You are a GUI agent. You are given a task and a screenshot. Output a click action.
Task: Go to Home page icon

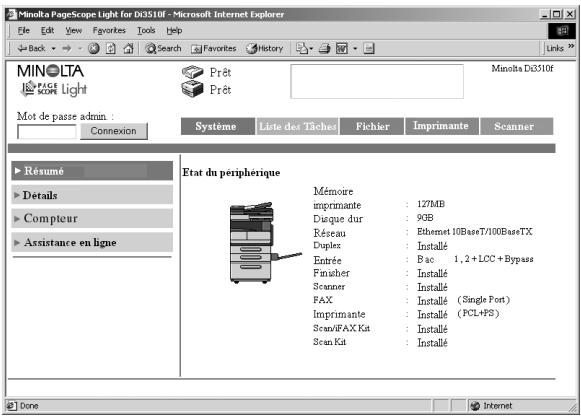(x=128, y=48)
